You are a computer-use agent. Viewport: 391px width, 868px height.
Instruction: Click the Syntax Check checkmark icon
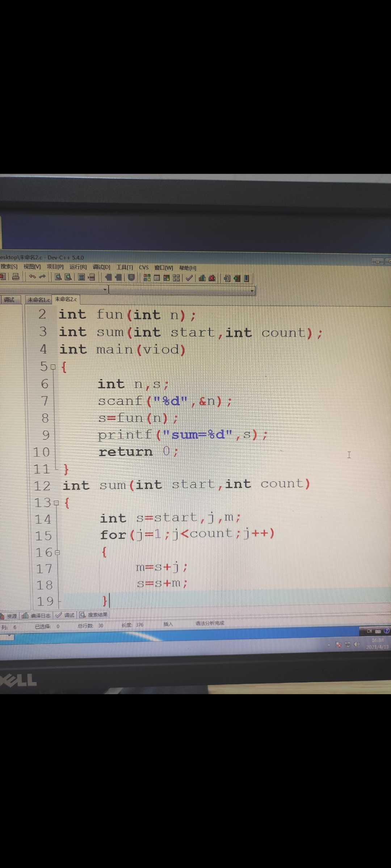point(189,278)
